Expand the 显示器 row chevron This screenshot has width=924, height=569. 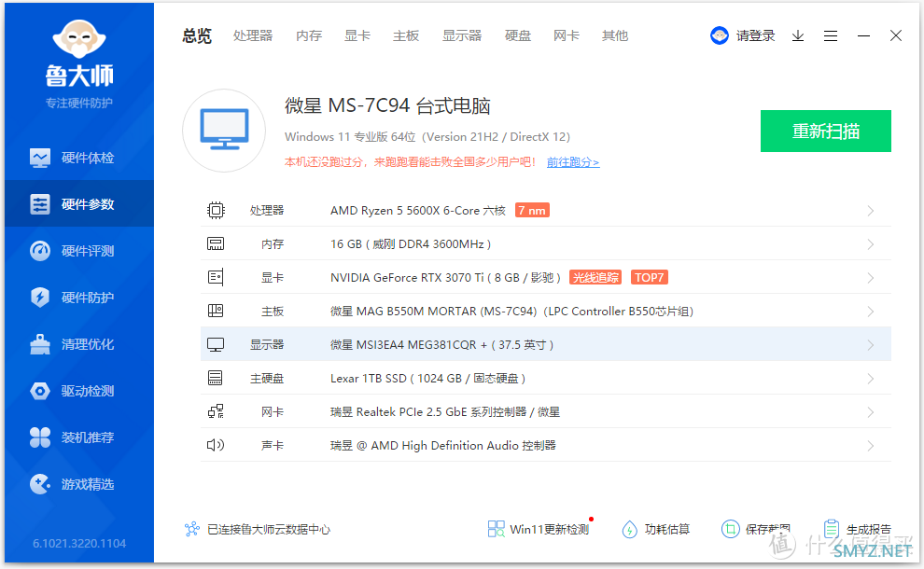pos(871,345)
